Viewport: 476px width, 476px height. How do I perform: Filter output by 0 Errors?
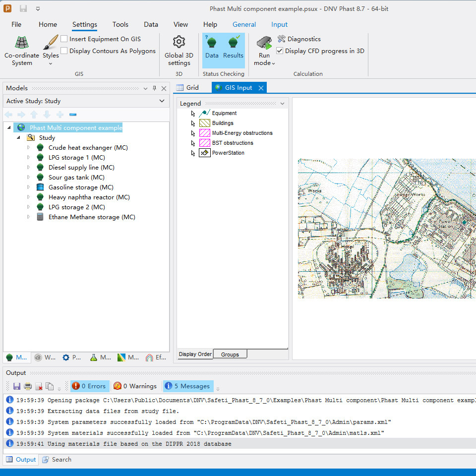click(89, 386)
